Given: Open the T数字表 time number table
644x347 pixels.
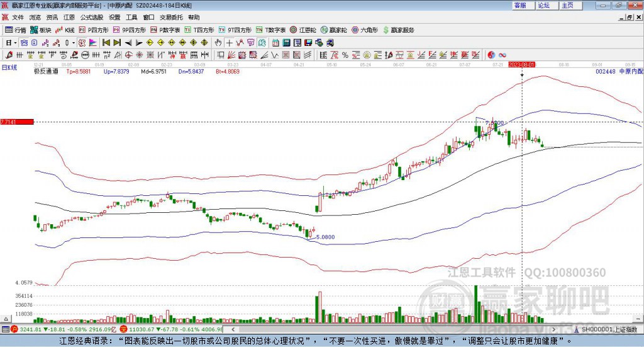Looking at the screenshot, I should 270,30.
